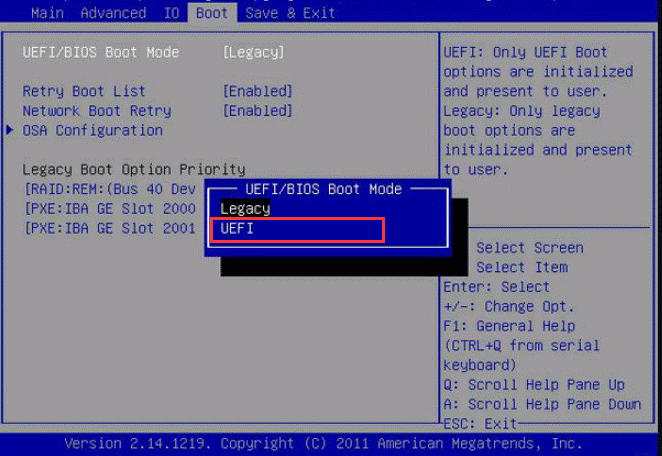662x456 pixels.
Task: Open the UEFI/BIOS Boot Mode Legacy value
Action: point(253,52)
